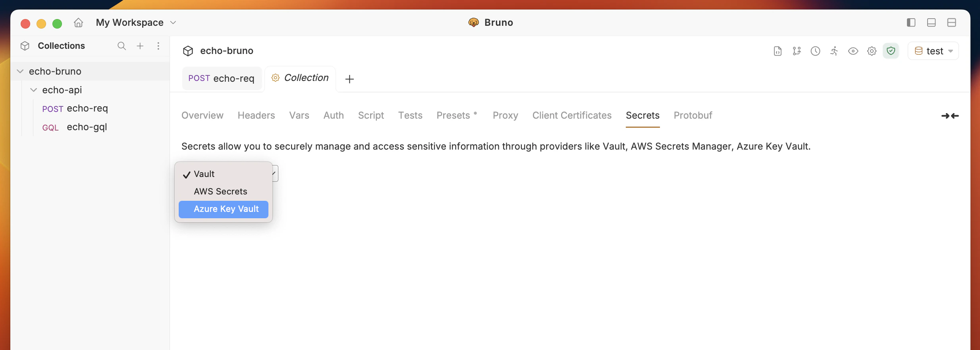Open the git branch icon

[x=797, y=51]
